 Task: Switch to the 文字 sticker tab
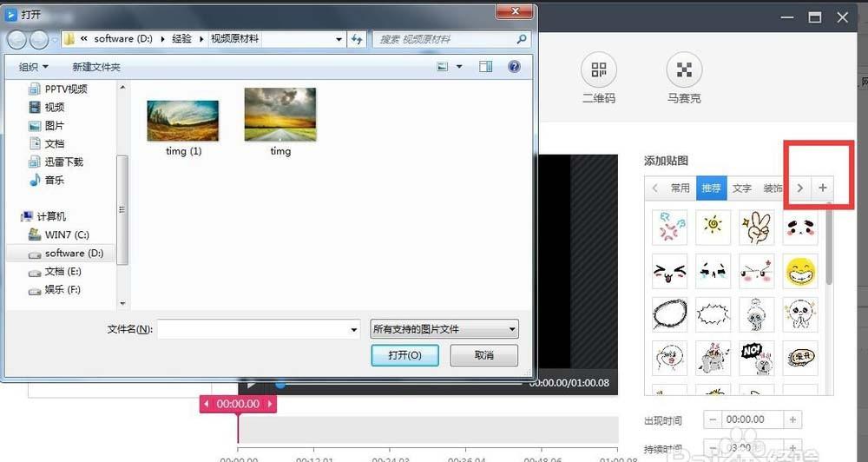pyautogui.click(x=741, y=188)
